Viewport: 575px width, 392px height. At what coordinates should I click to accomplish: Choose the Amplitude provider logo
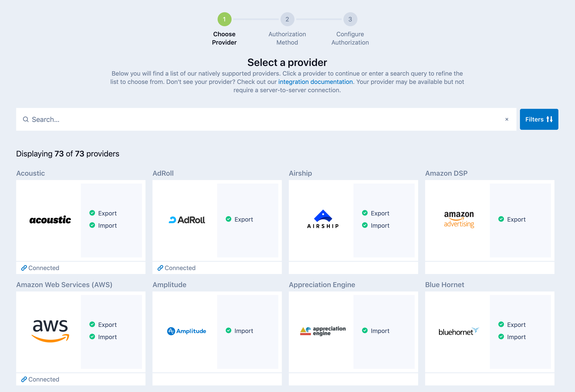tap(187, 331)
